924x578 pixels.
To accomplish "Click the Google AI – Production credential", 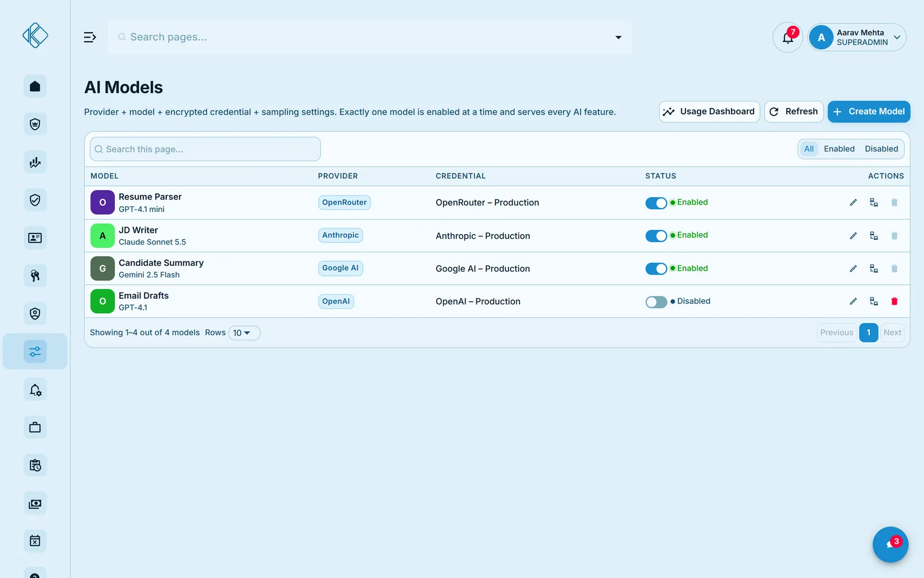I will 483,269.
